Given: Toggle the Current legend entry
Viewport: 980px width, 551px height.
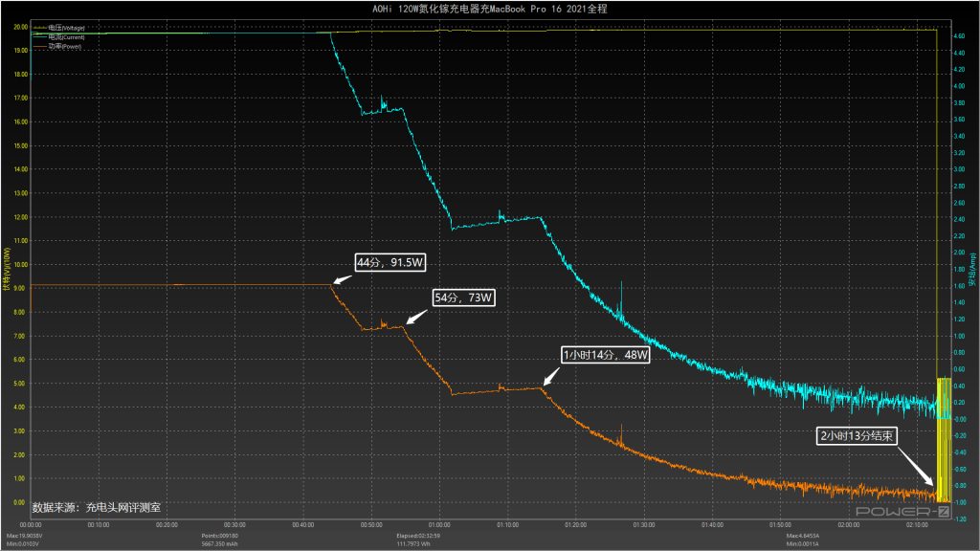Looking at the screenshot, I should (x=59, y=37).
